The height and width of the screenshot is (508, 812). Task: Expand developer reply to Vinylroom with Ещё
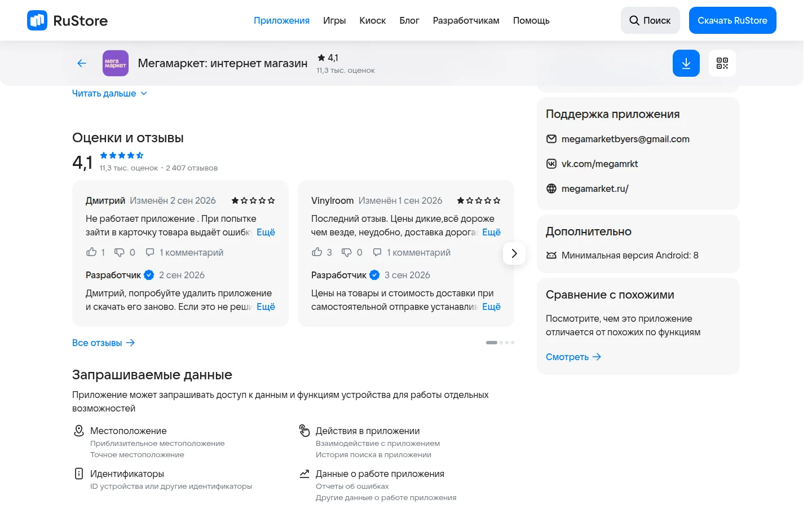pyautogui.click(x=491, y=306)
